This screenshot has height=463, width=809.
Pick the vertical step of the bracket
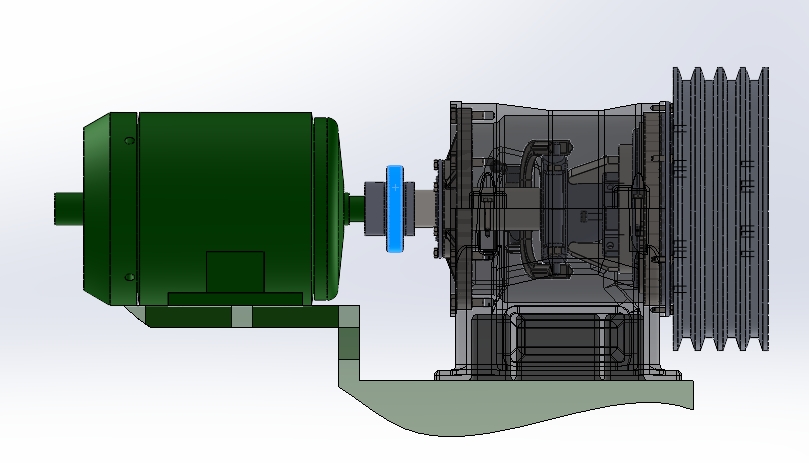tap(349, 343)
